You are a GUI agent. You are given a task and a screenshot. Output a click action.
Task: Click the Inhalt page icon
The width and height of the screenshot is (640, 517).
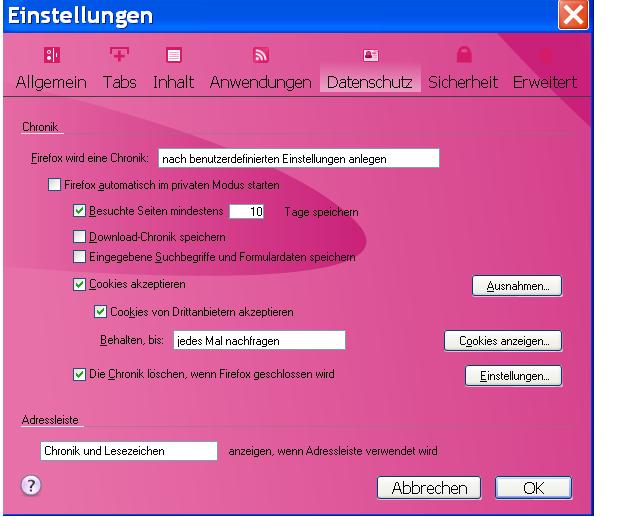pyautogui.click(x=174, y=55)
